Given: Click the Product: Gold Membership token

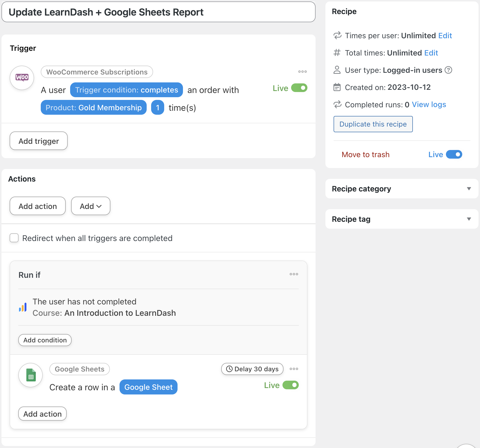Looking at the screenshot, I should pos(94,108).
